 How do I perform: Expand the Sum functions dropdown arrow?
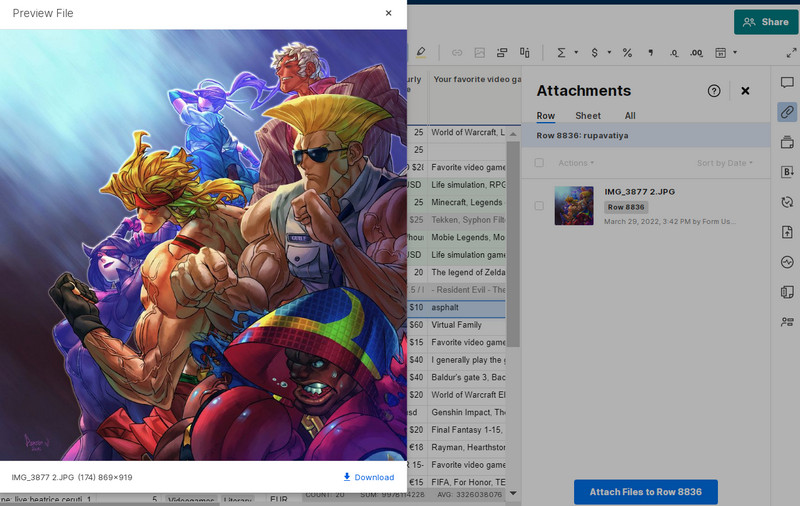(576, 53)
